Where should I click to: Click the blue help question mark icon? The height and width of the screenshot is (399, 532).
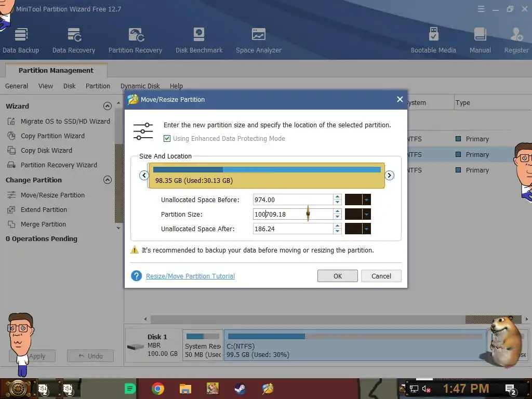(137, 276)
